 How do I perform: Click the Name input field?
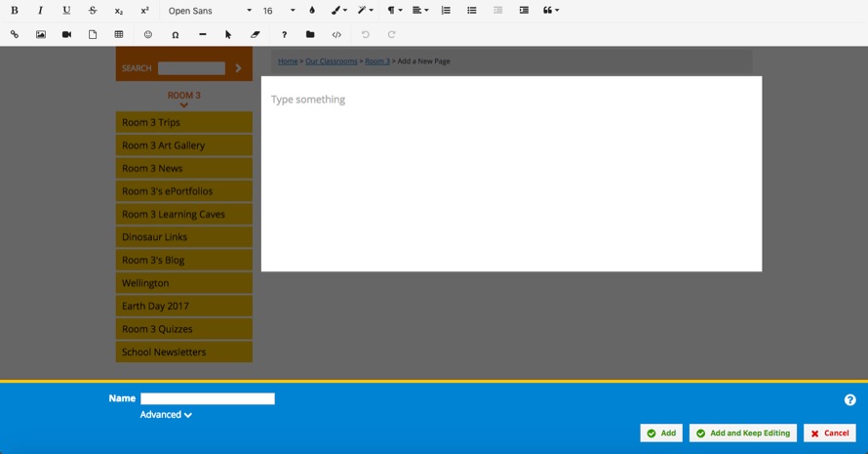click(208, 398)
